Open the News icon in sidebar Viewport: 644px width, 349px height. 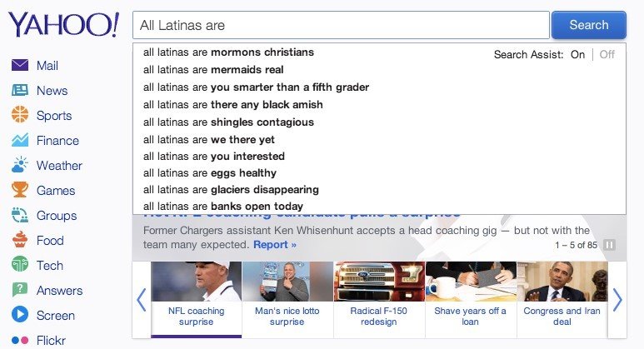click(x=20, y=91)
